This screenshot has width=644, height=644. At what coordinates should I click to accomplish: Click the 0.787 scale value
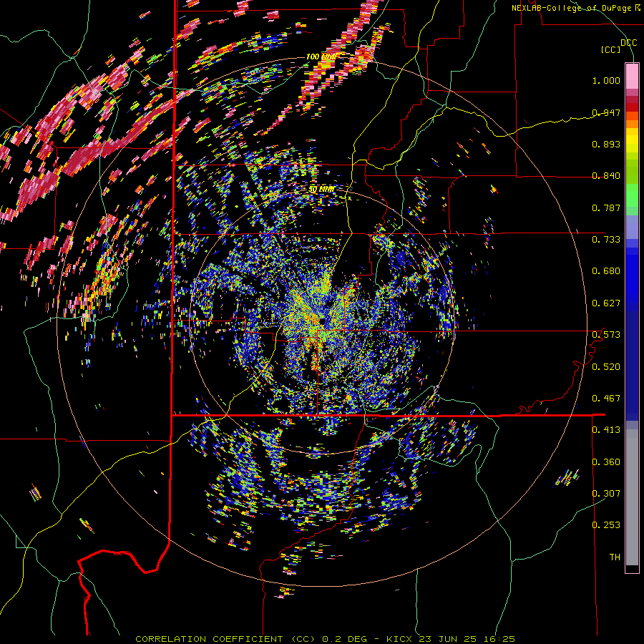tap(606, 208)
